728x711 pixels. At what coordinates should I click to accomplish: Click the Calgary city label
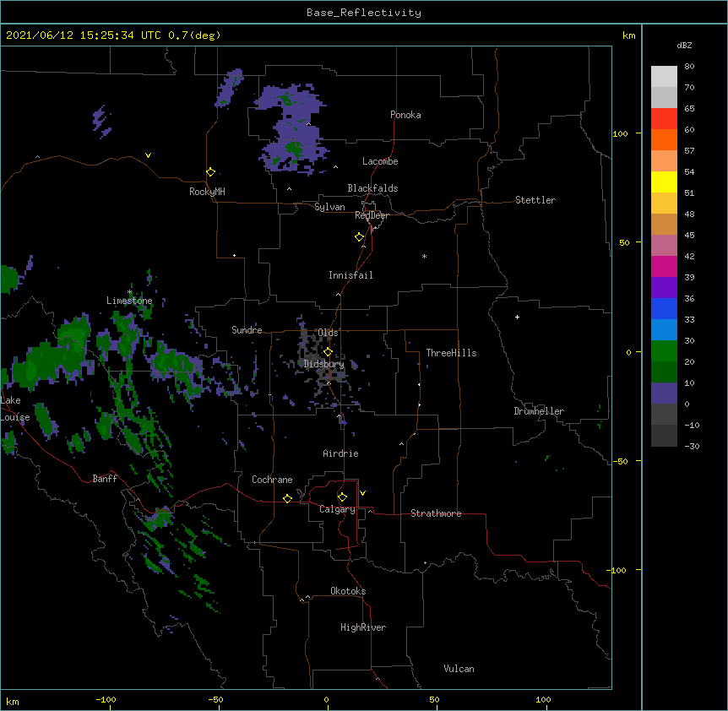click(x=337, y=509)
